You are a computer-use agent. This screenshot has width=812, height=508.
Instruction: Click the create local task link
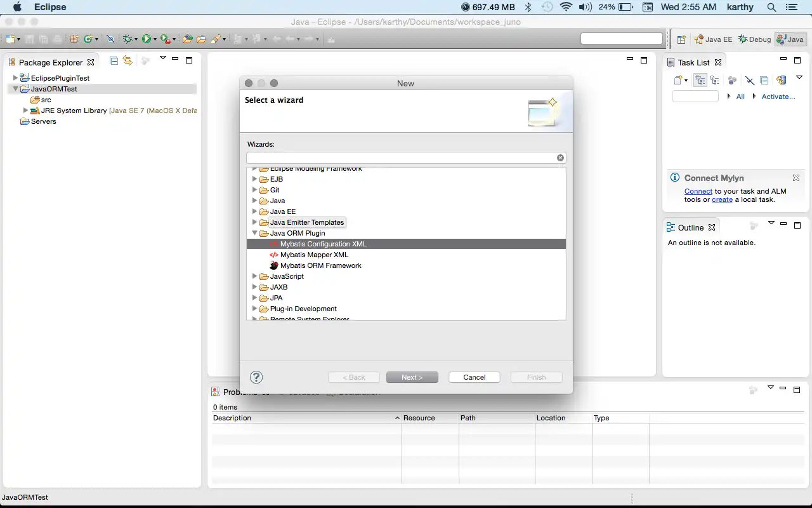point(722,199)
